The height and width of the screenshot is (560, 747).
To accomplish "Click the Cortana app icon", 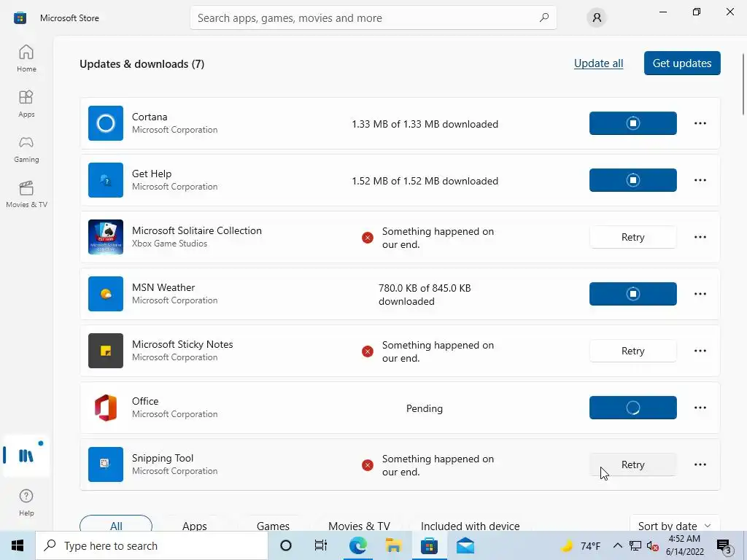I will (106, 123).
